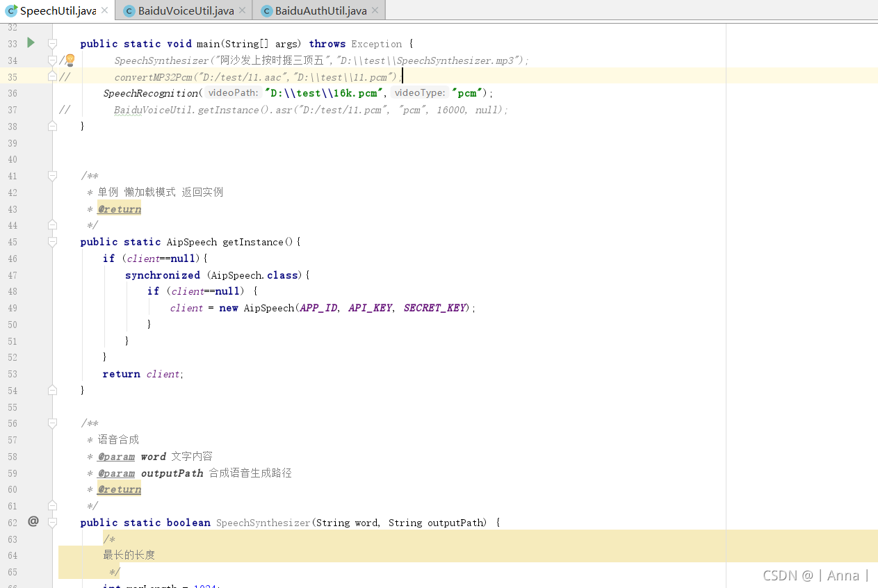Click the 语音合成 comment text on line 57

click(118, 440)
